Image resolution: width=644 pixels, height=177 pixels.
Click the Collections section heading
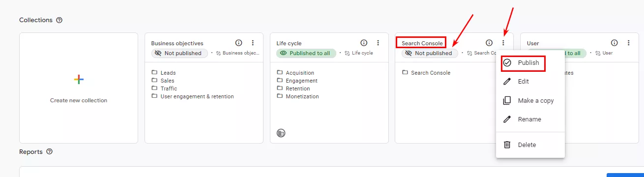pos(36,20)
